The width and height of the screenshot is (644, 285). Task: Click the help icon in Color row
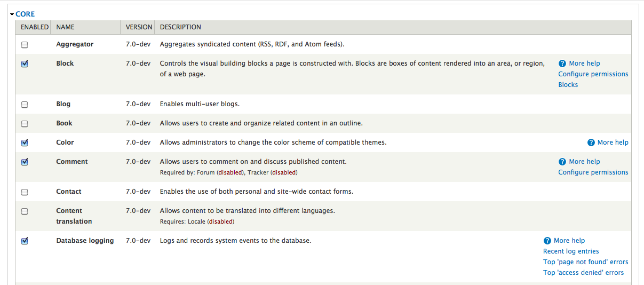[591, 142]
